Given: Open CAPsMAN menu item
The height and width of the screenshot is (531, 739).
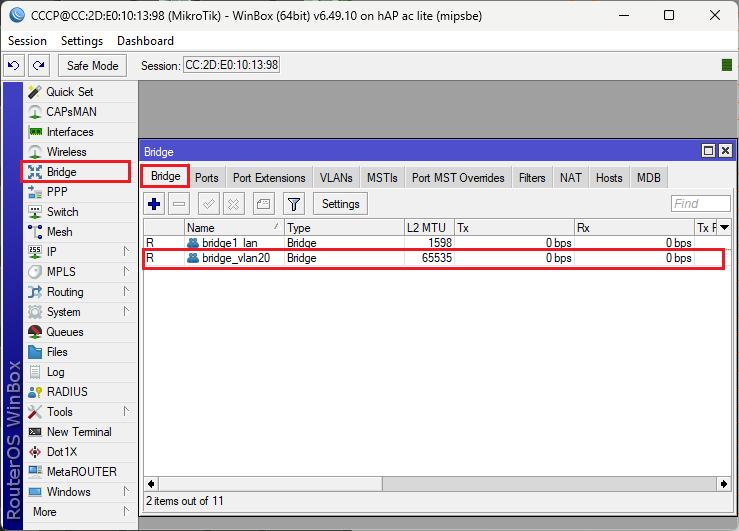Looking at the screenshot, I should 80,112.
